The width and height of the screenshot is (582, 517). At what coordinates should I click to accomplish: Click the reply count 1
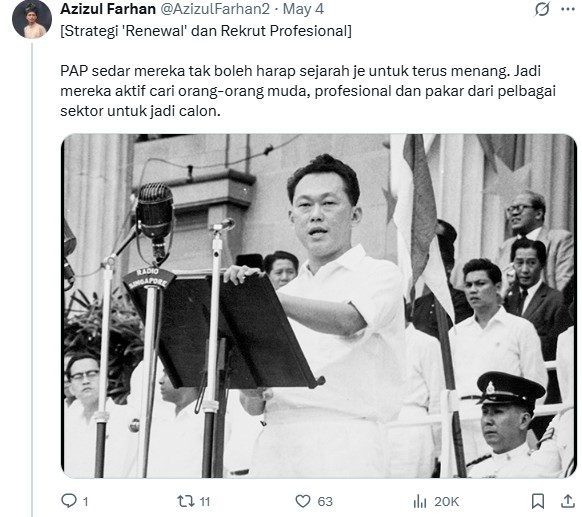click(85, 502)
